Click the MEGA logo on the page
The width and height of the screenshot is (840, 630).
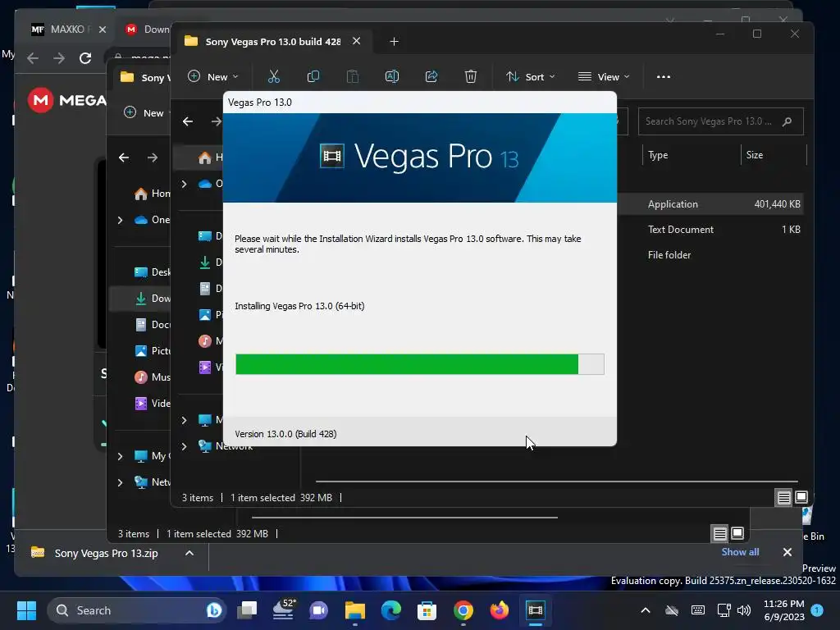pos(67,100)
